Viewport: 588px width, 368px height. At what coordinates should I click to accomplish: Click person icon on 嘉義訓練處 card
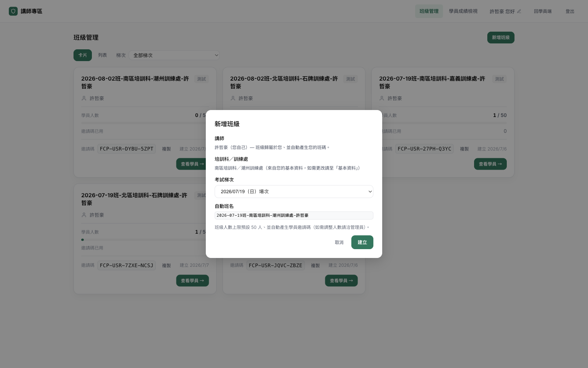pos(381,98)
